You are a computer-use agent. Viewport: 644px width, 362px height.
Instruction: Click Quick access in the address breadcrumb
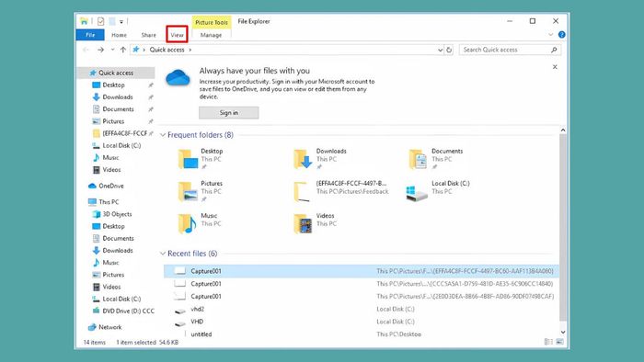pos(167,50)
